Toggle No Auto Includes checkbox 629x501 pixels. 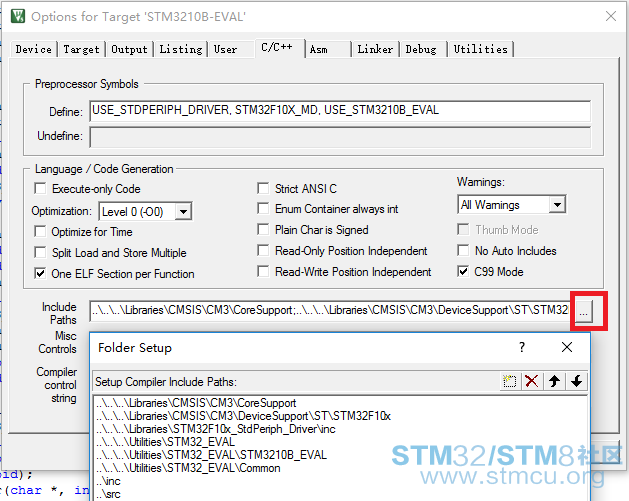point(463,251)
